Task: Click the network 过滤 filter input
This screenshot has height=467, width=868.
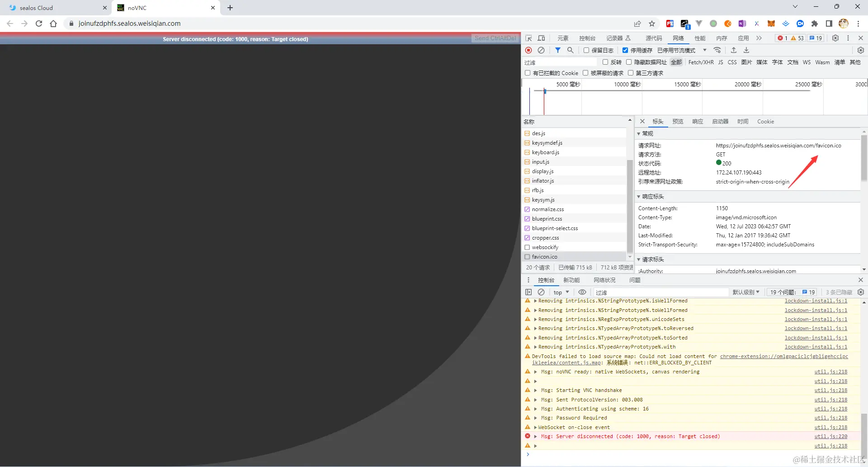Action: point(561,62)
